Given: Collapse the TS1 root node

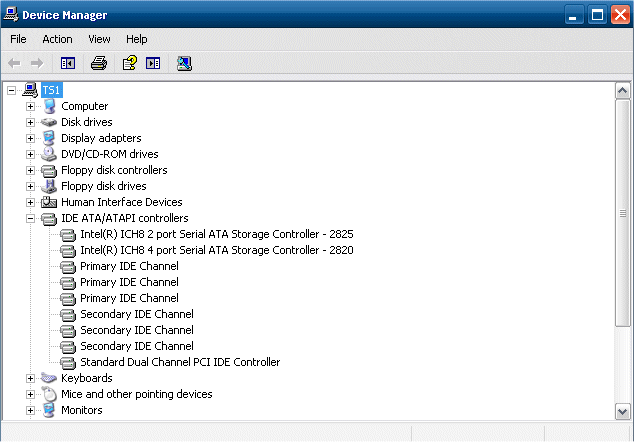Looking at the screenshot, I should coord(11,90).
